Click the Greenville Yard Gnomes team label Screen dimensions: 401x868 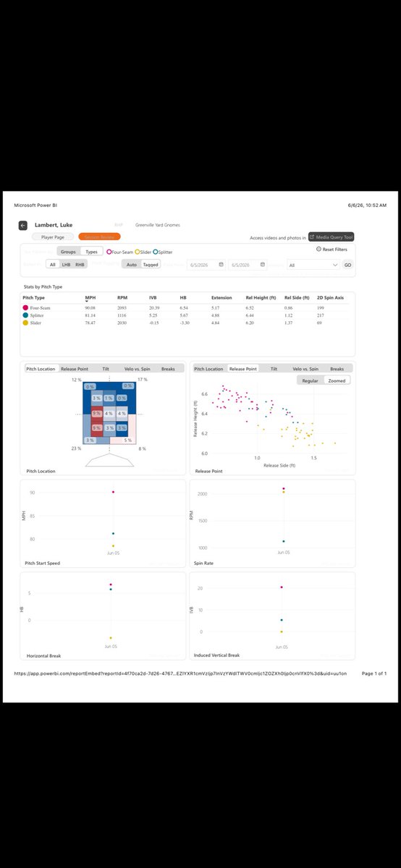point(158,225)
